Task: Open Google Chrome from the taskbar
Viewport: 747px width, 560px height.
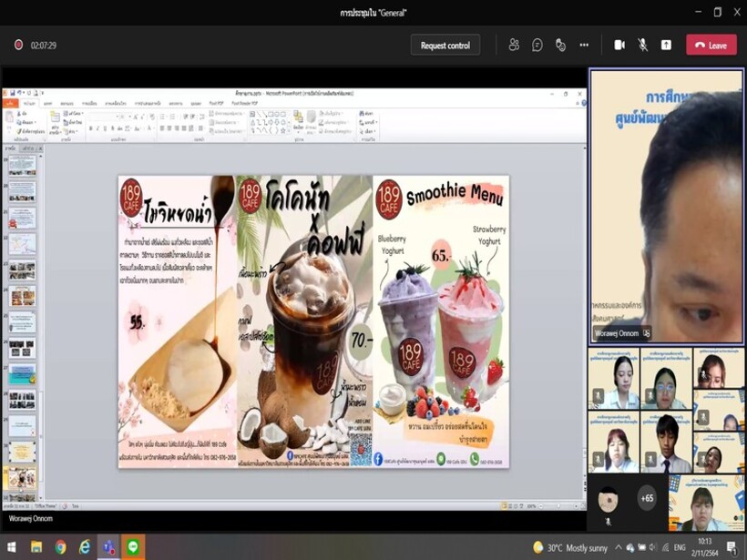Action: pyautogui.click(x=60, y=546)
